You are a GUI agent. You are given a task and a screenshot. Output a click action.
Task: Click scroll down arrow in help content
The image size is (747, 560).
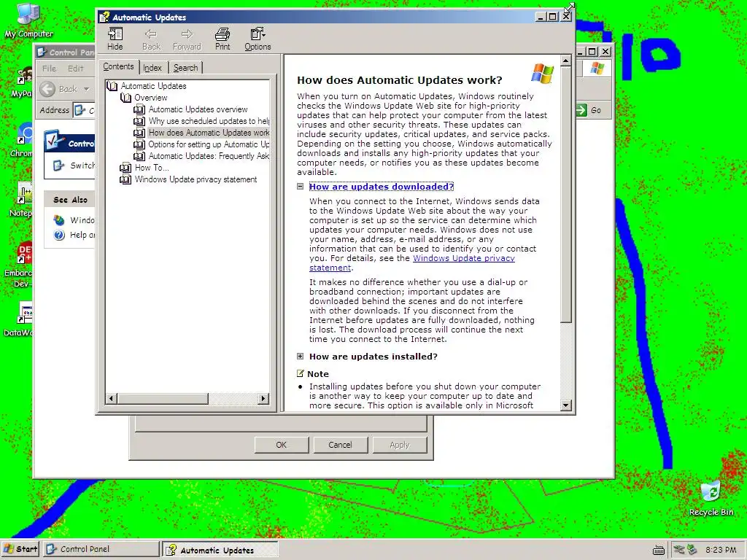[x=565, y=405]
